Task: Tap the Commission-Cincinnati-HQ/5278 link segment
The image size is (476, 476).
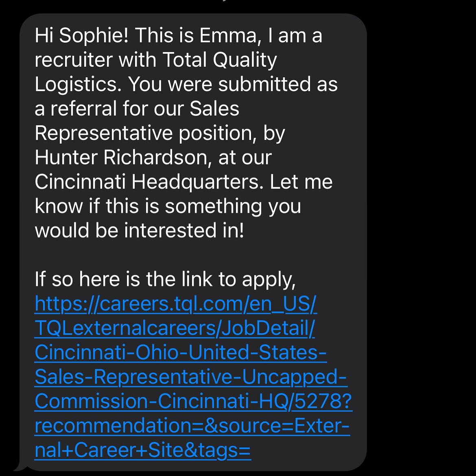Action: click(x=193, y=402)
